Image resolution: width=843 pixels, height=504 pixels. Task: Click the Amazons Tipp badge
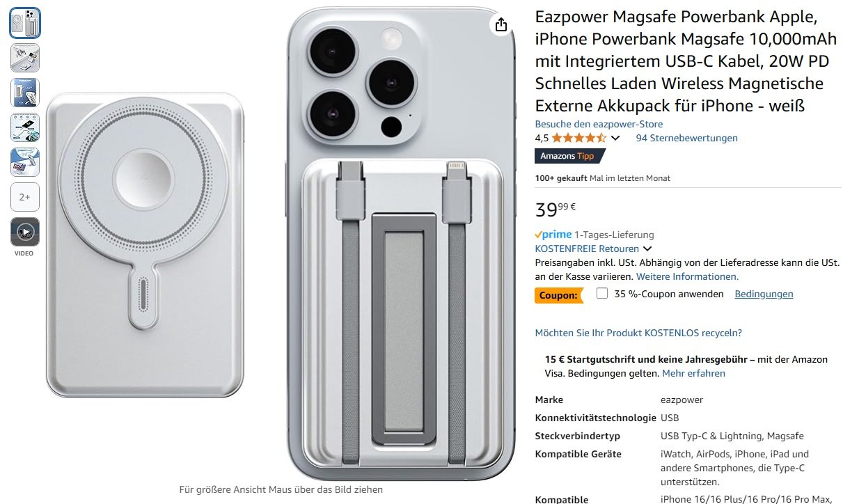pyautogui.click(x=568, y=156)
